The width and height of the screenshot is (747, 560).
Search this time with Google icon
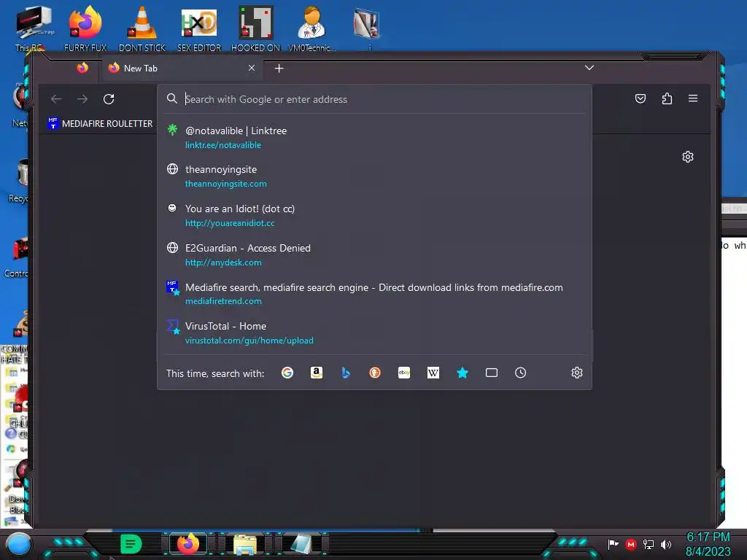click(x=287, y=373)
